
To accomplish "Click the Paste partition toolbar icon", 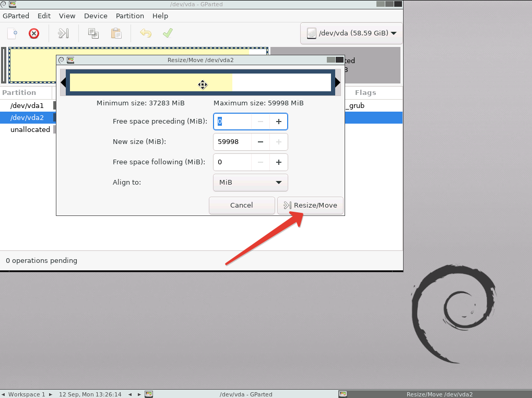I will coord(116,33).
